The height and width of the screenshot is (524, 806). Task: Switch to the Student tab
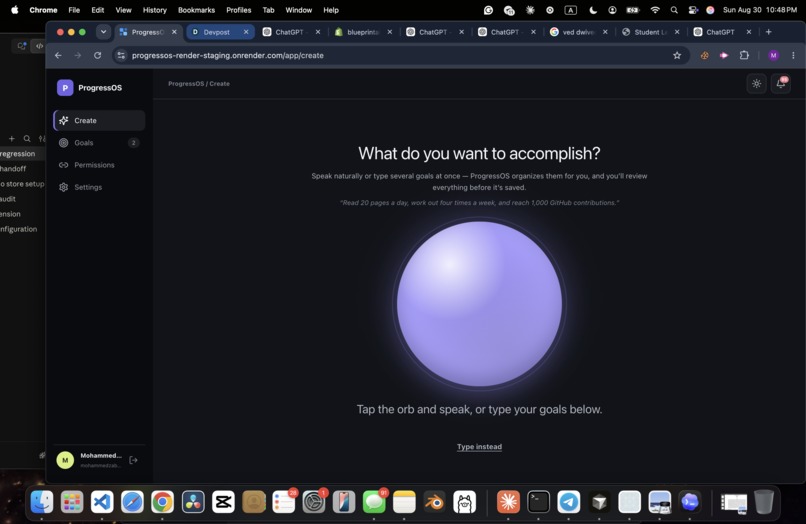tap(650, 32)
